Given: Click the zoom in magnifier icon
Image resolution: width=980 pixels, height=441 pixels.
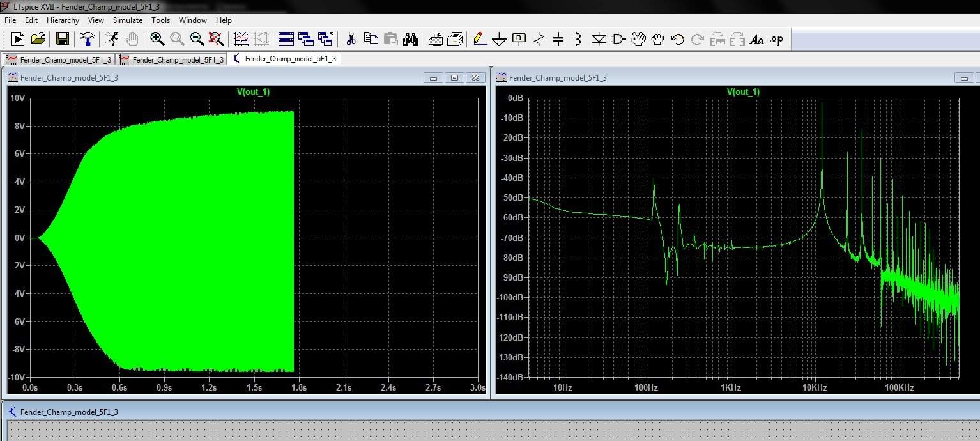Looking at the screenshot, I should pos(157,40).
